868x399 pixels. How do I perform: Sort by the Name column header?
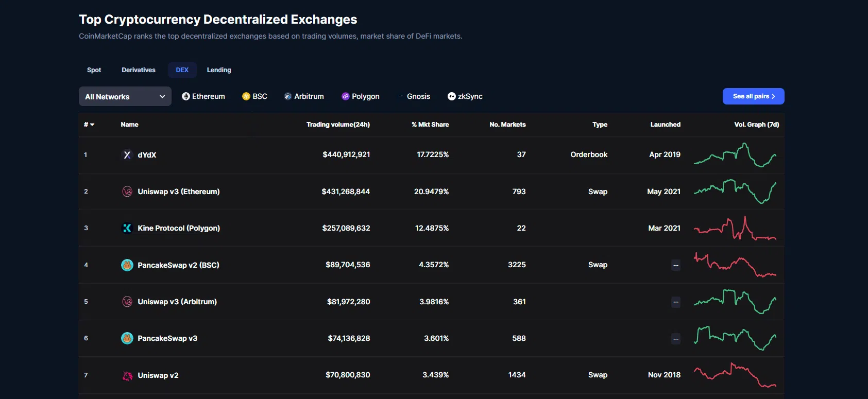[x=130, y=125]
